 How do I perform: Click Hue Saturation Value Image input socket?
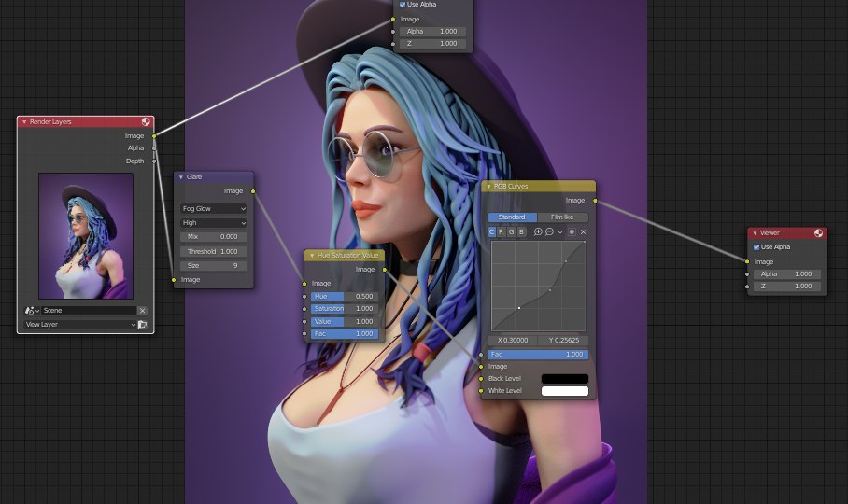[304, 284]
